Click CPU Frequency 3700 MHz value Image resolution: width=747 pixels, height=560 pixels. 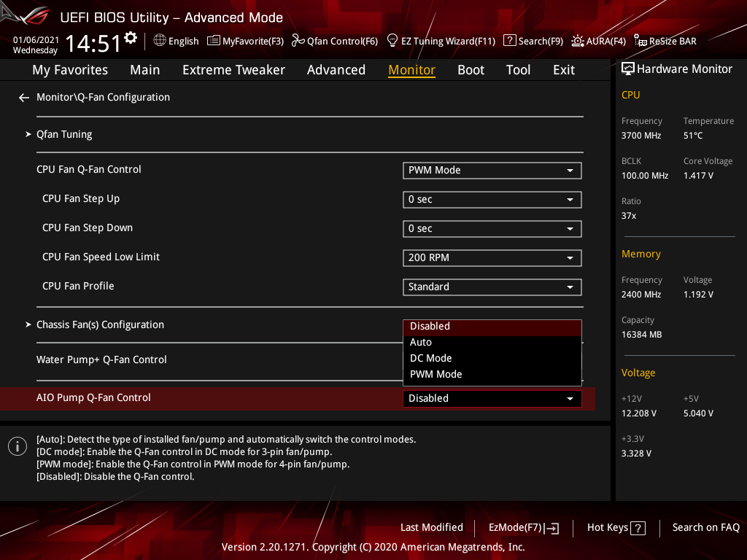640,136
